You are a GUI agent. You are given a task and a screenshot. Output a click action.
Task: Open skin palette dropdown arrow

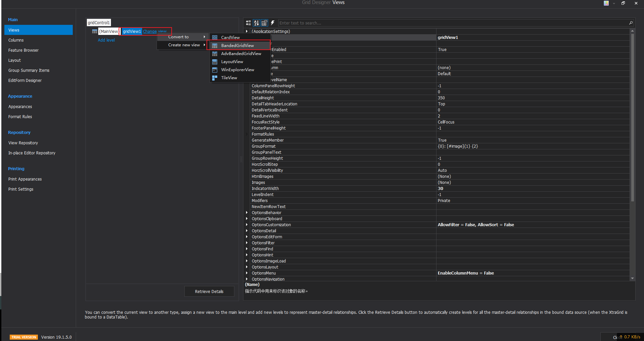click(x=614, y=3)
